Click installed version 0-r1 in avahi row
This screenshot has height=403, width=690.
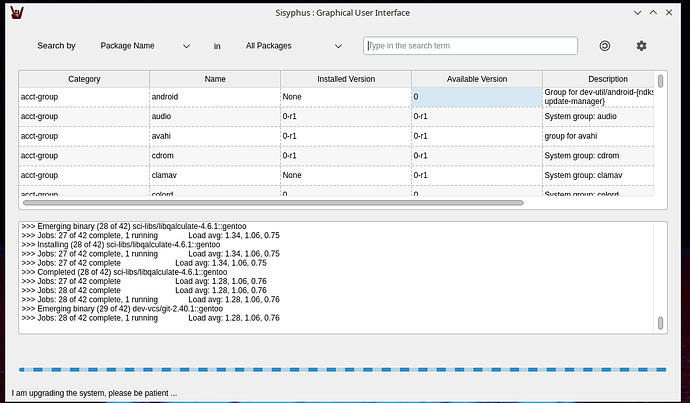(x=346, y=136)
